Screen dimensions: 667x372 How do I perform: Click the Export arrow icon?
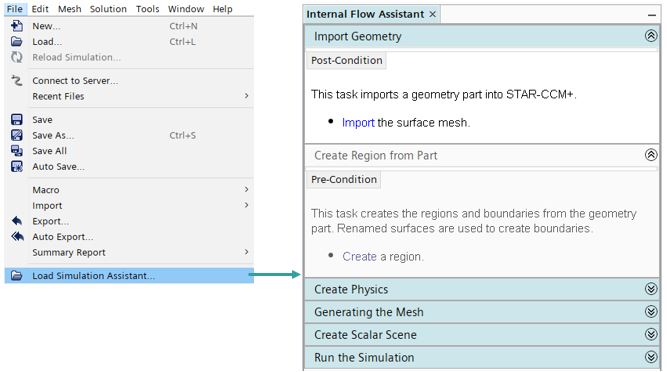(17, 221)
